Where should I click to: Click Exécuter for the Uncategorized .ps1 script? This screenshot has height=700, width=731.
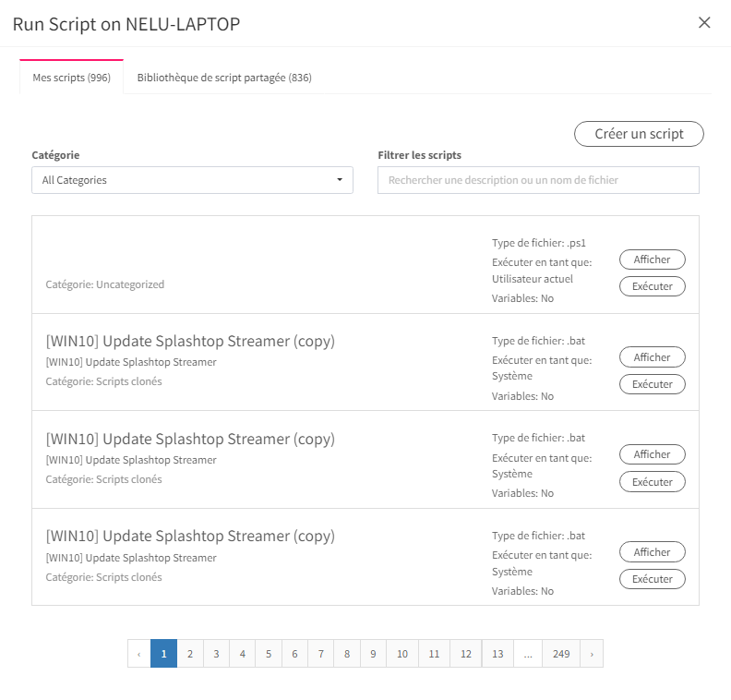pyautogui.click(x=652, y=286)
